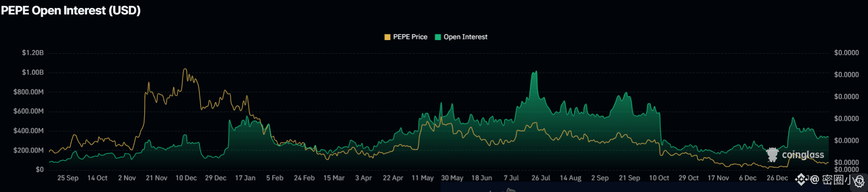868x192 pixels.
Task: Click the 25 Sep date label
Action: [68, 178]
